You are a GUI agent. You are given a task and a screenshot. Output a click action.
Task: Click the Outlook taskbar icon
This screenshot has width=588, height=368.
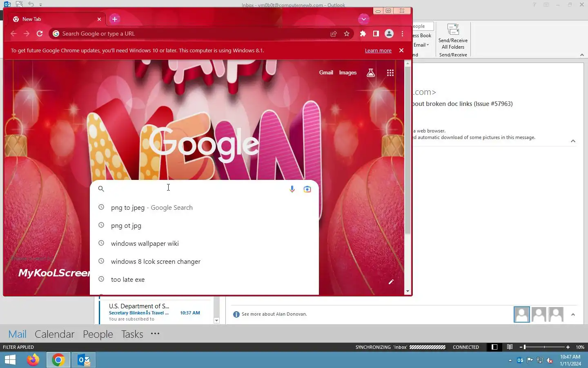[x=84, y=360]
